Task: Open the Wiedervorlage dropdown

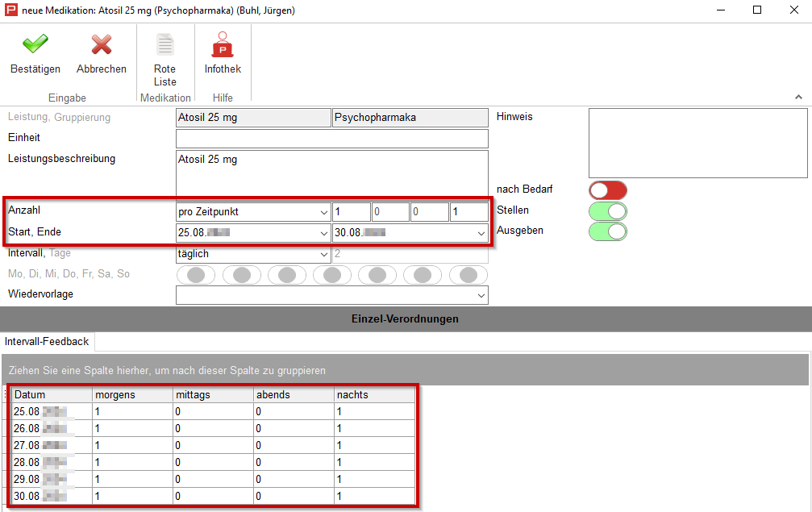Action: point(481,295)
